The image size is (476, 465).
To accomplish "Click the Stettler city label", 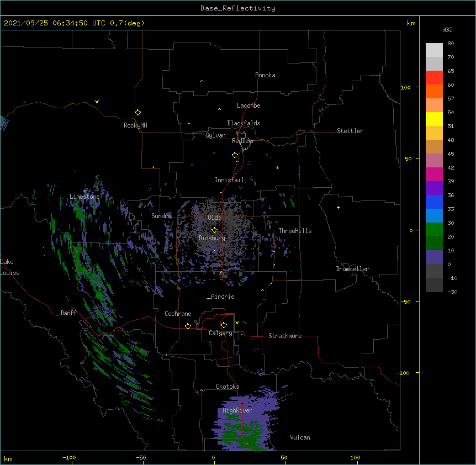I will coord(350,131).
